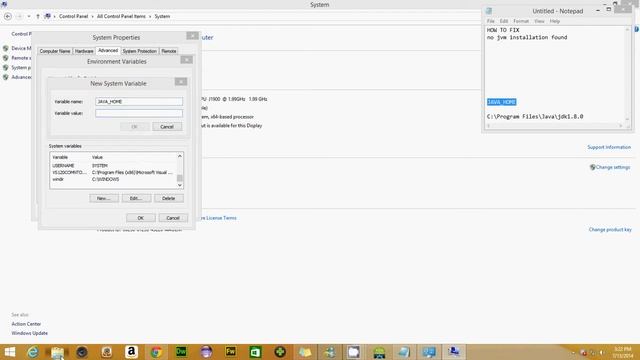The image size is (640, 360).
Task: Click the taskbar clock
Action: point(622,352)
